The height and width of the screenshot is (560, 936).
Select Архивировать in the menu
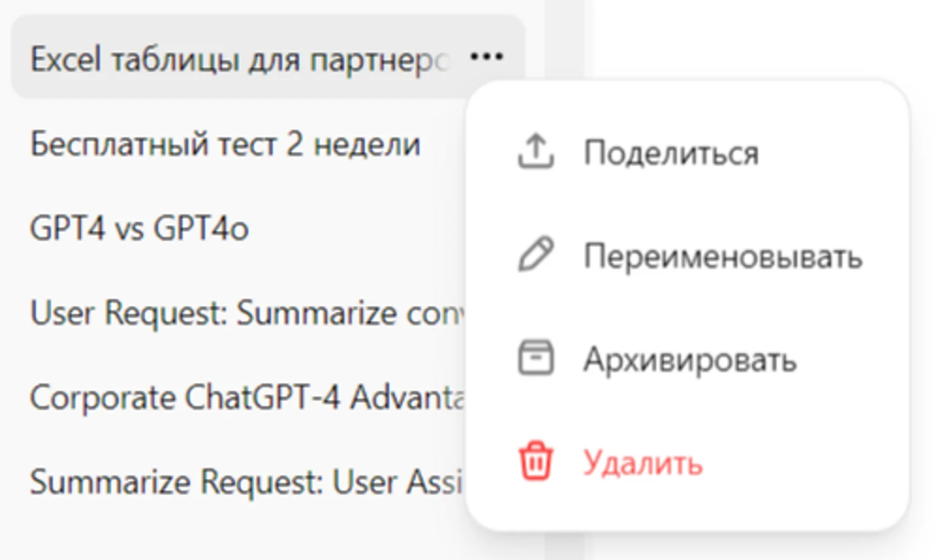pyautogui.click(x=690, y=359)
